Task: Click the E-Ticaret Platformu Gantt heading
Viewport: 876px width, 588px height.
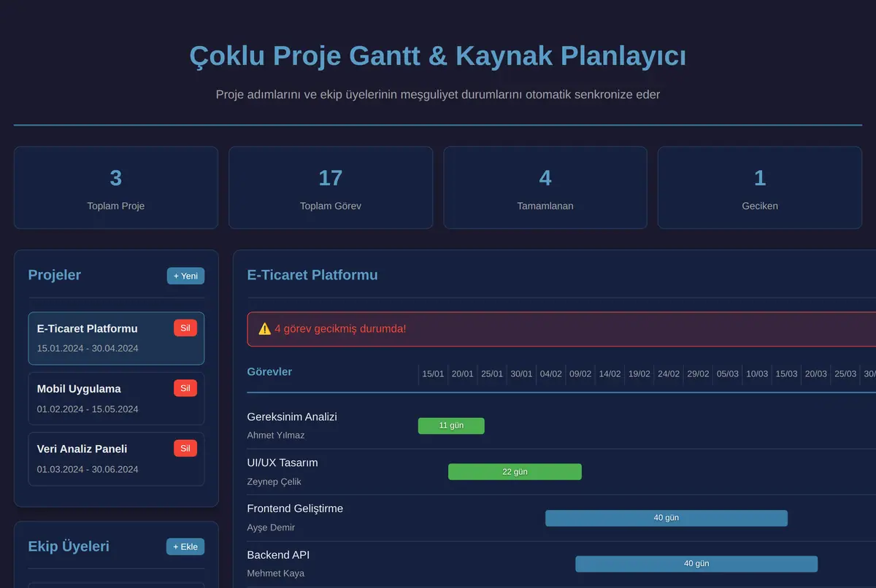Action: click(312, 275)
